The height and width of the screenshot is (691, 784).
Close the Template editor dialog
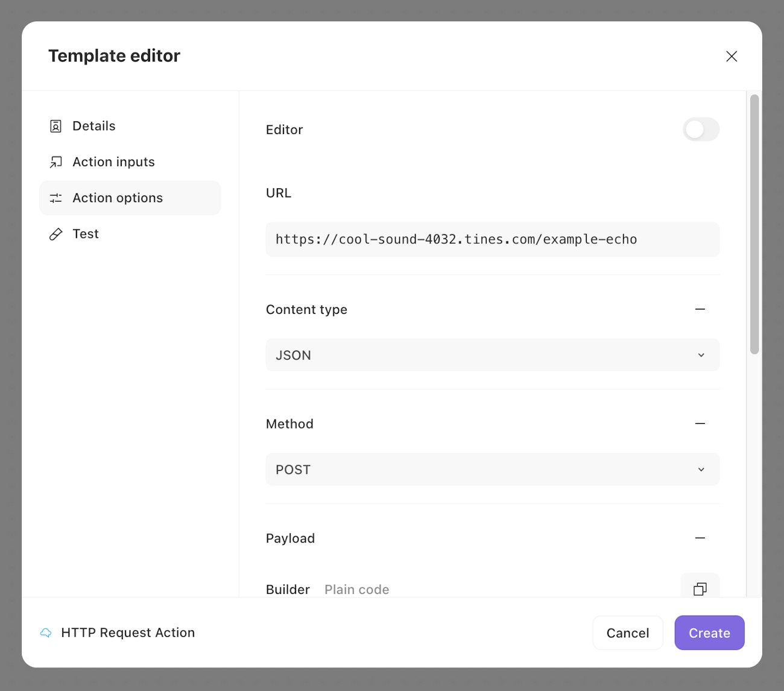tap(731, 56)
